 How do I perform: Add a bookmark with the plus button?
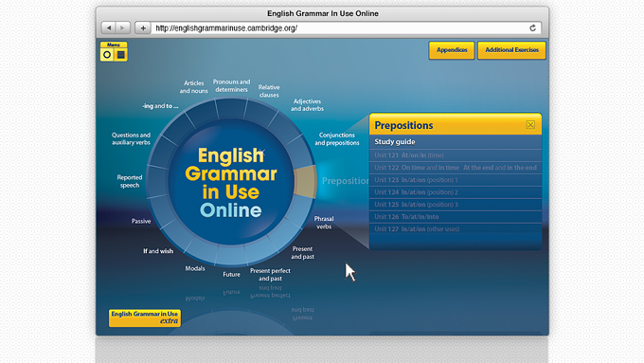click(x=143, y=27)
